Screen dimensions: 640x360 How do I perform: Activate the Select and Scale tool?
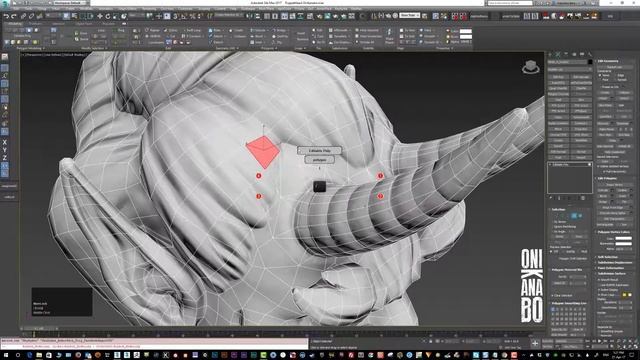(x=116, y=16)
